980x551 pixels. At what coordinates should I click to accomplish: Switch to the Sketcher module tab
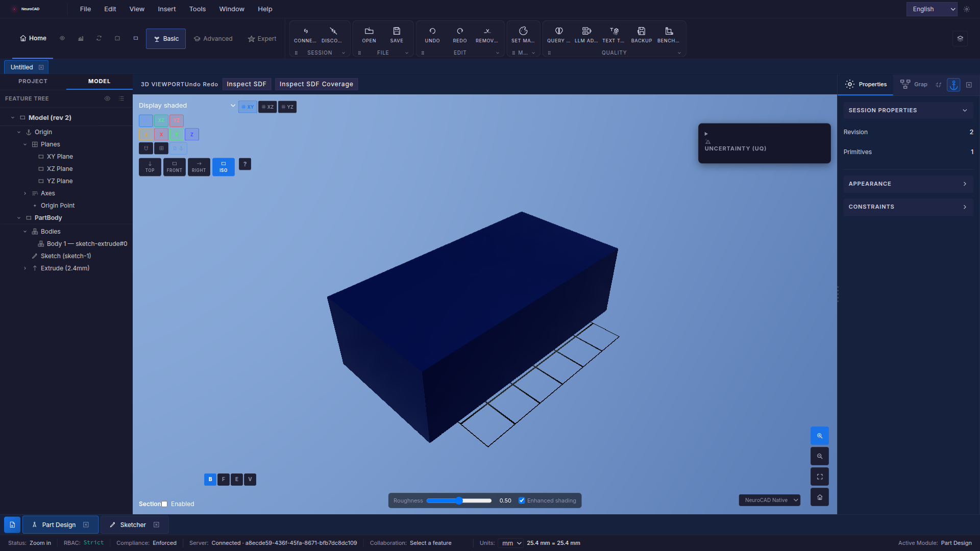pyautogui.click(x=135, y=525)
